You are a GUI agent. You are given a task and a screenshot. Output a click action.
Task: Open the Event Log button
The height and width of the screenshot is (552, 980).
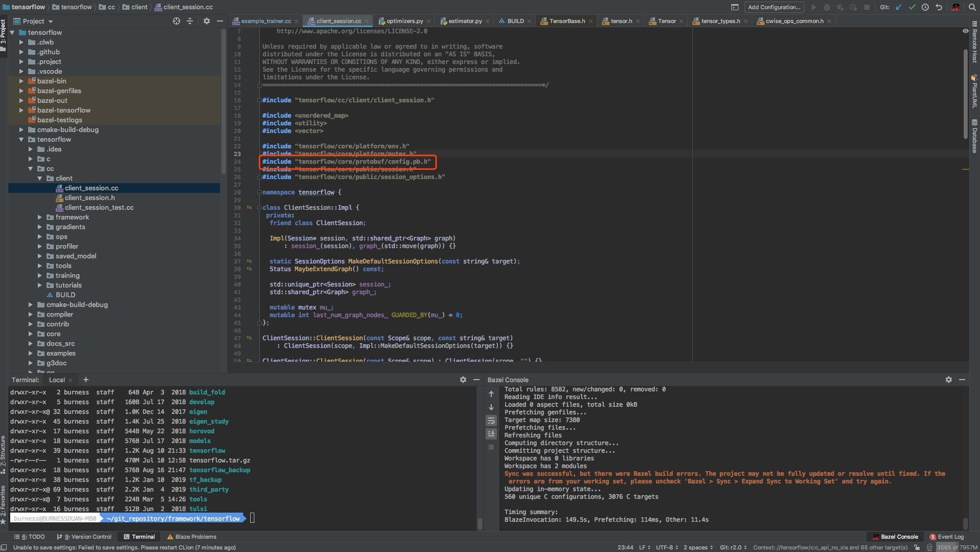pos(947,537)
